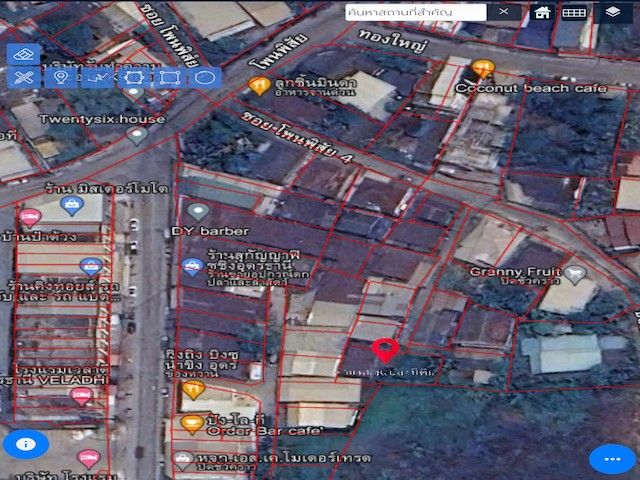Screen dimensions: 640x480
Task: Click the place search input field
Action: tap(415, 12)
